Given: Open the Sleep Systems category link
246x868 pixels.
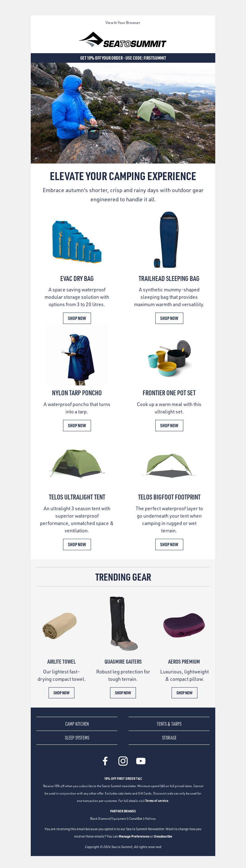Looking at the screenshot, I should tap(77, 738).
